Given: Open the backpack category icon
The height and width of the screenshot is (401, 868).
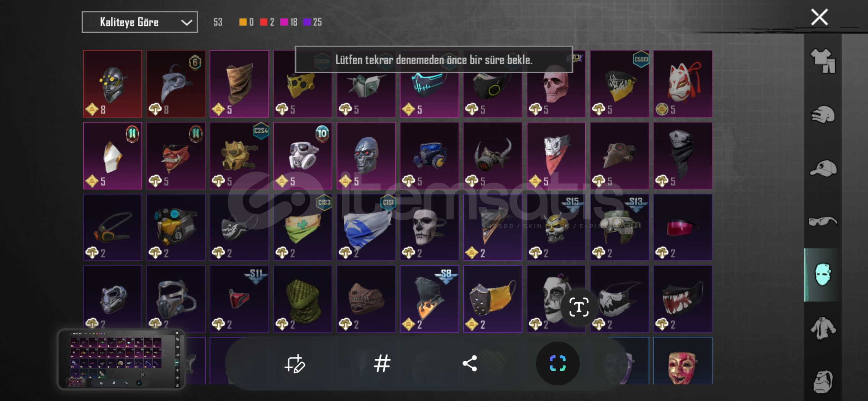Looking at the screenshot, I should (823, 381).
